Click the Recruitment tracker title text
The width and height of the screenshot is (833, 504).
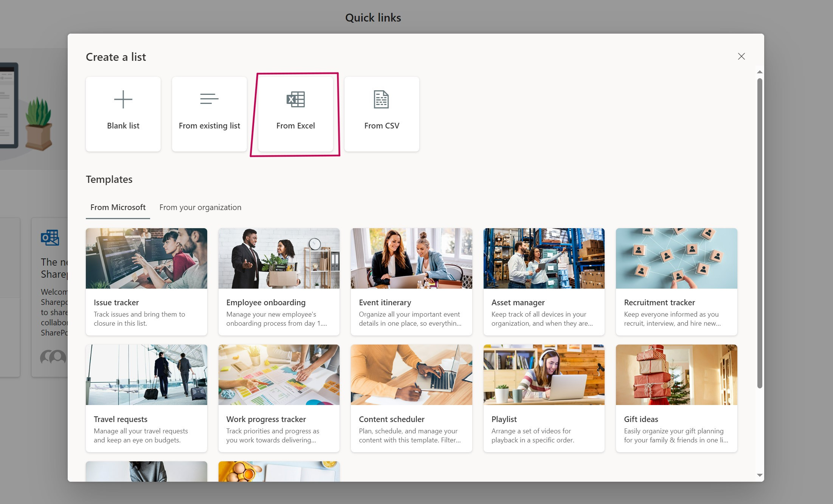(x=659, y=302)
